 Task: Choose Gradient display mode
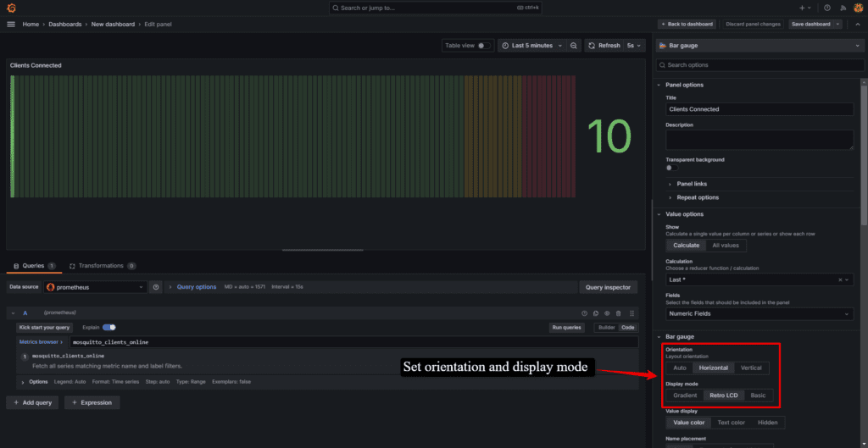click(684, 395)
